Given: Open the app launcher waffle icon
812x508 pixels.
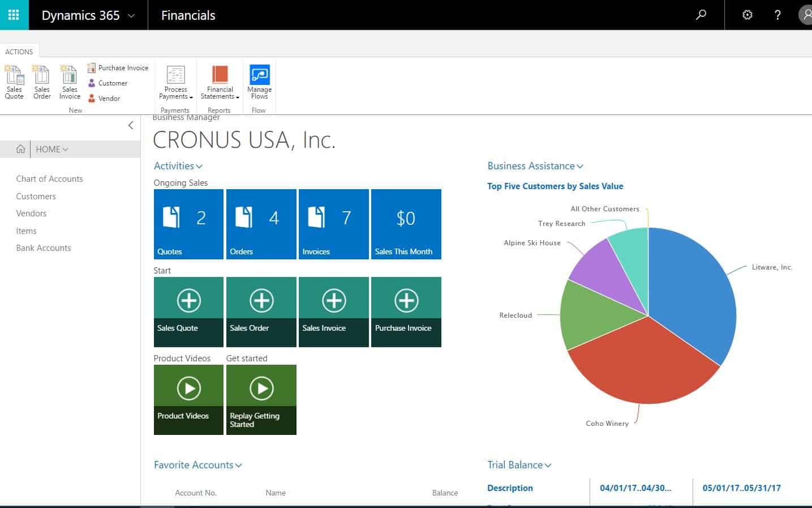Looking at the screenshot, I should coord(14,15).
